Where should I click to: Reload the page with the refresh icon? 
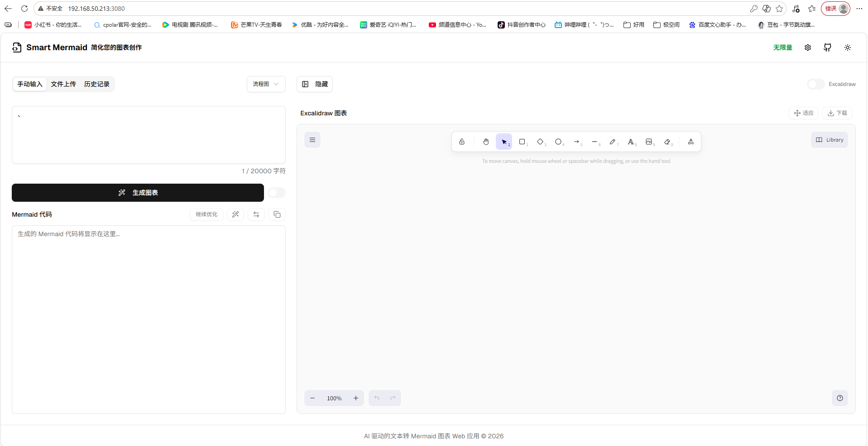tap(24, 9)
